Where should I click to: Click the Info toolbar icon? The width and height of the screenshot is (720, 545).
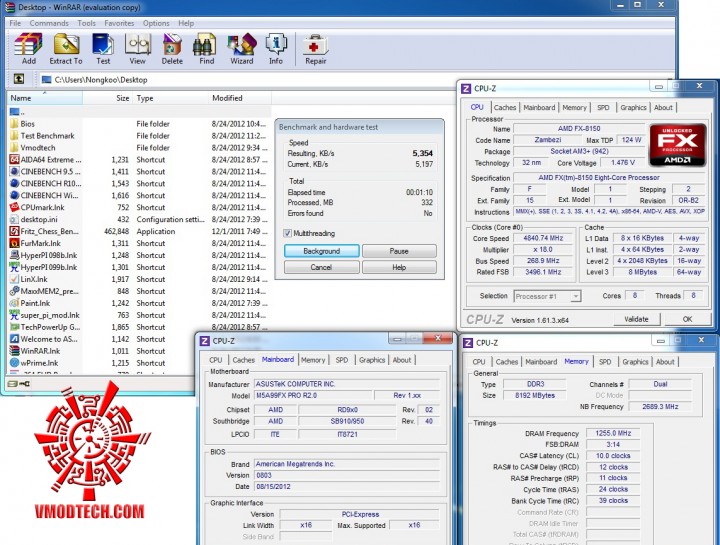tap(276, 45)
